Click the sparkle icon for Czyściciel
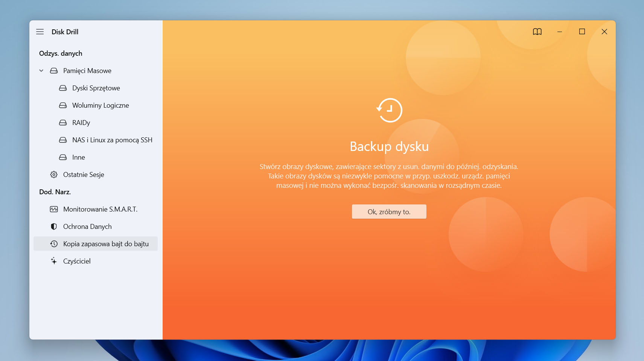The height and width of the screenshot is (361, 644). pyautogui.click(x=54, y=261)
